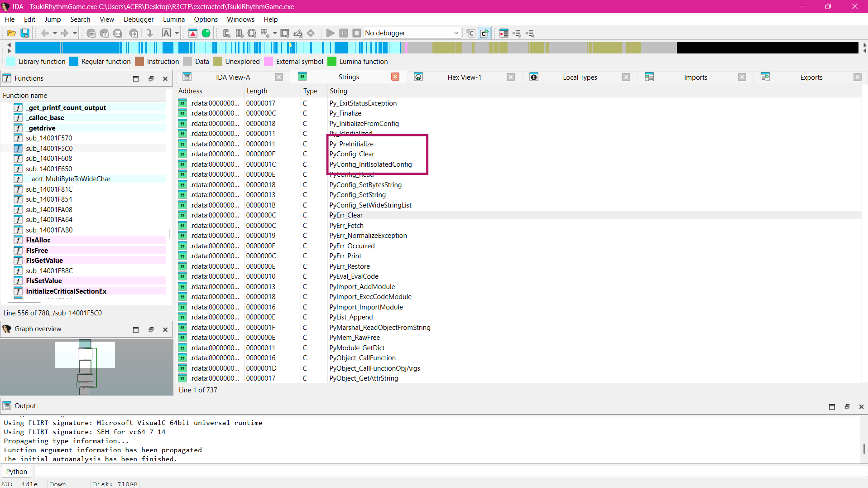Float the Output panel
Image resolution: width=868 pixels, height=488 pixels.
coord(847,406)
